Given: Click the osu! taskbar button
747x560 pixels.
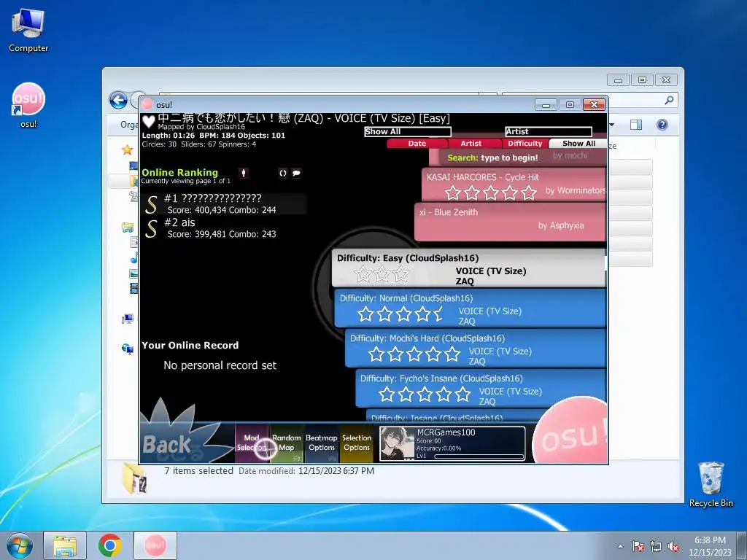Looking at the screenshot, I should coord(155,545).
